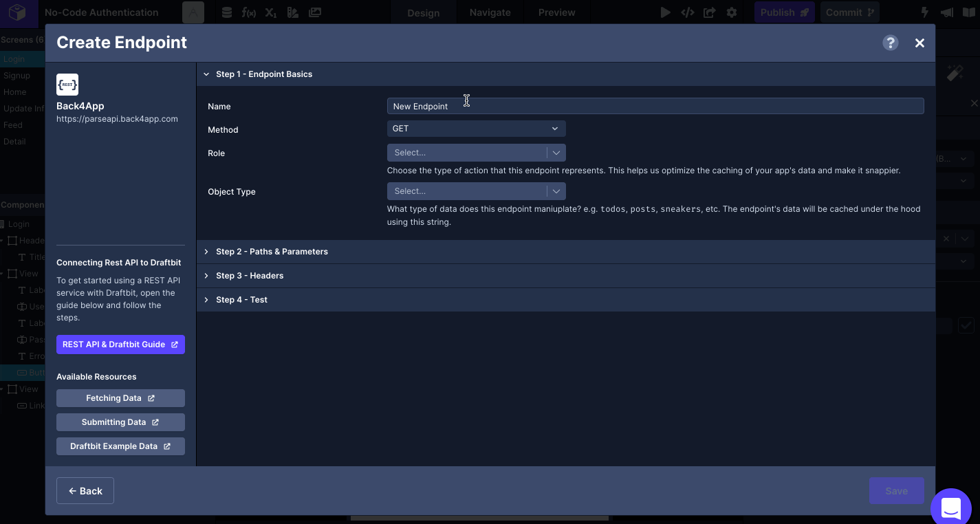Viewport: 980px width, 524px height.
Task: Open the Submitting Data resource
Action: click(x=120, y=422)
